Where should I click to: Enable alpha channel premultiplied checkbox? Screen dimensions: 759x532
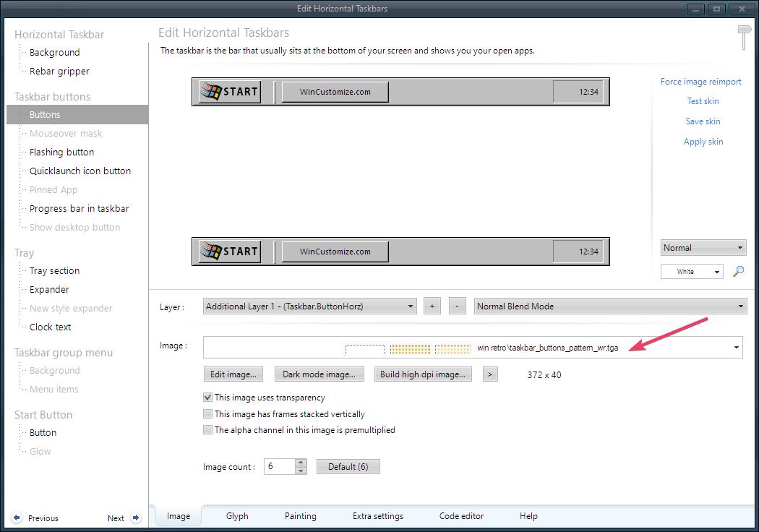pyautogui.click(x=208, y=430)
